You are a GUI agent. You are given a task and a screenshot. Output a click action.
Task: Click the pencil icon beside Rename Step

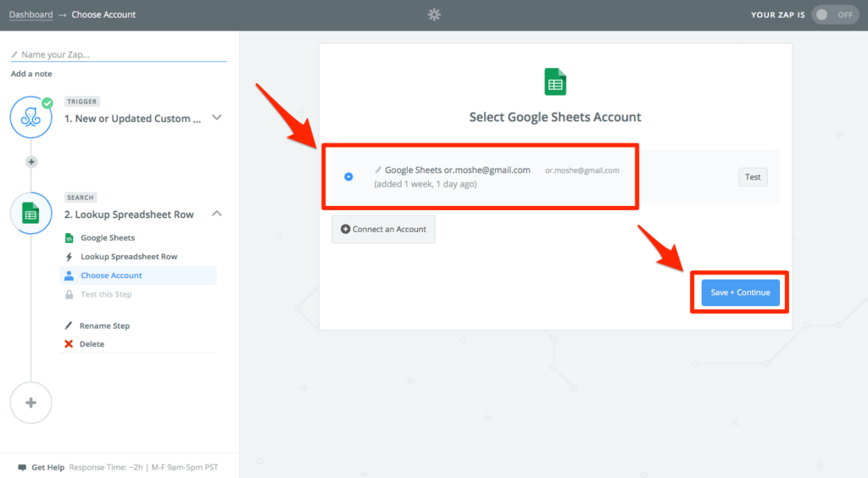coord(69,325)
